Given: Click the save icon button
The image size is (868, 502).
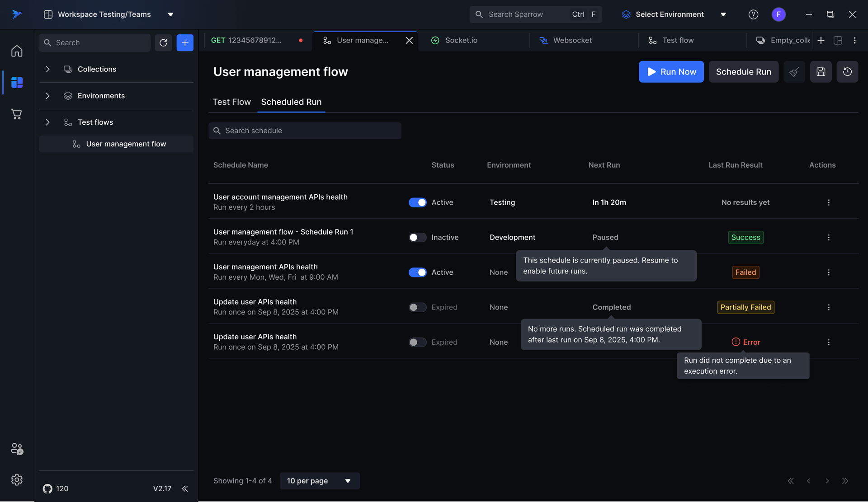Looking at the screenshot, I should 821,72.
